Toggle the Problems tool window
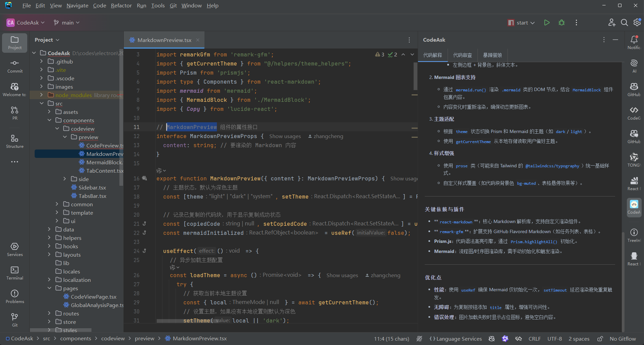The image size is (644, 345). 14,296
